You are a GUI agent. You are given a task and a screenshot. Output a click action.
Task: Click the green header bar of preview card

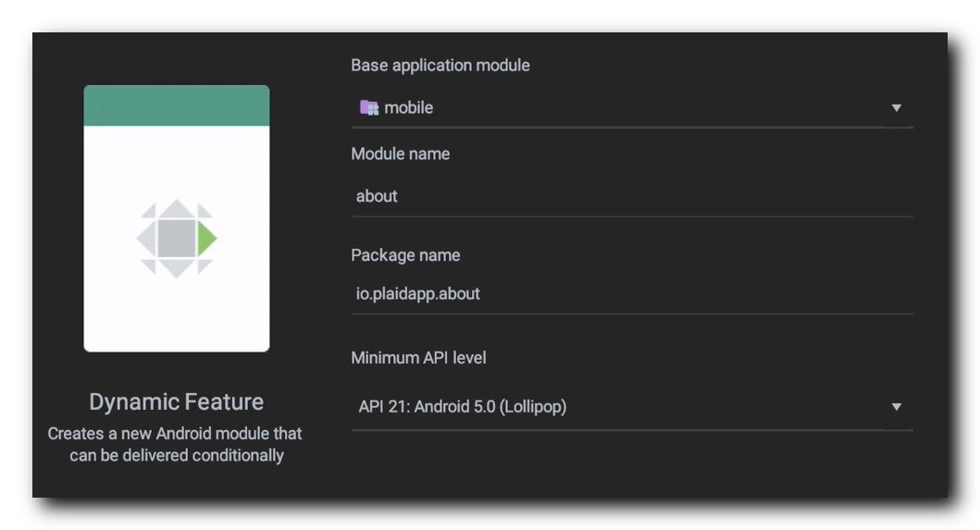click(x=176, y=105)
